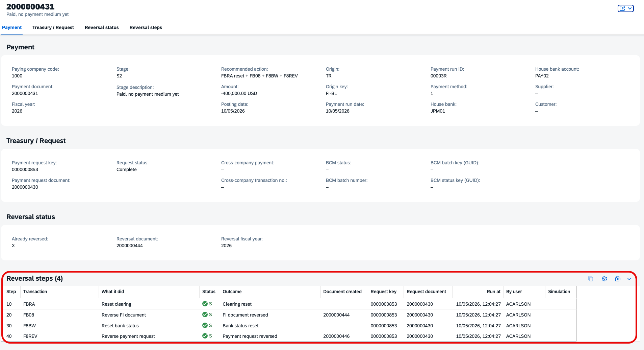
Task: Click Payment run ID value 00003R
Action: pyautogui.click(x=439, y=76)
